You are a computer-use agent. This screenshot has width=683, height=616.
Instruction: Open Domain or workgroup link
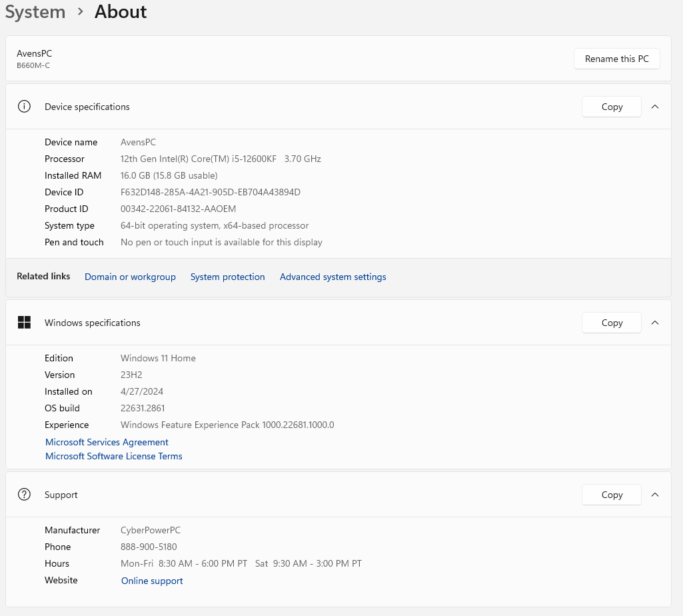pyautogui.click(x=130, y=277)
